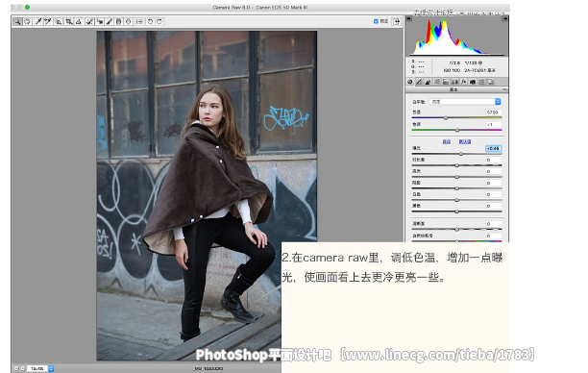The width and height of the screenshot is (588, 373).
Task: Click the Tint value field
Action: pyautogui.click(x=493, y=124)
